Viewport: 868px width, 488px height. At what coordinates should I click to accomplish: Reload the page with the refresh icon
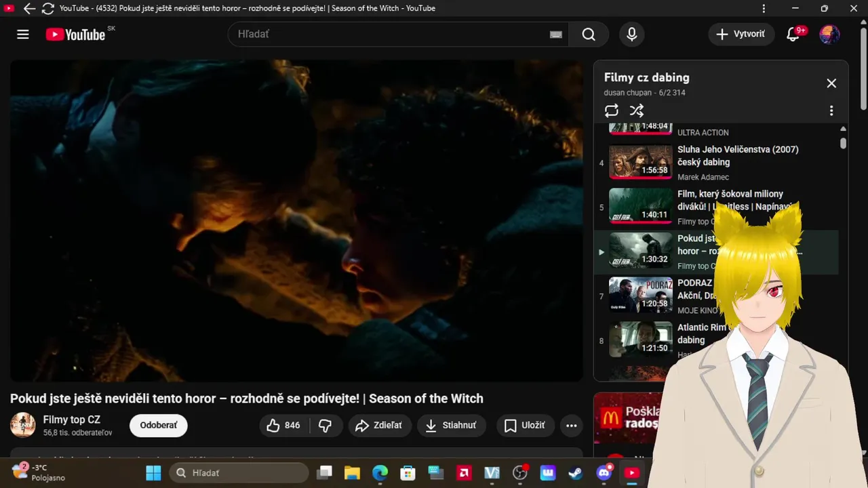(47, 9)
